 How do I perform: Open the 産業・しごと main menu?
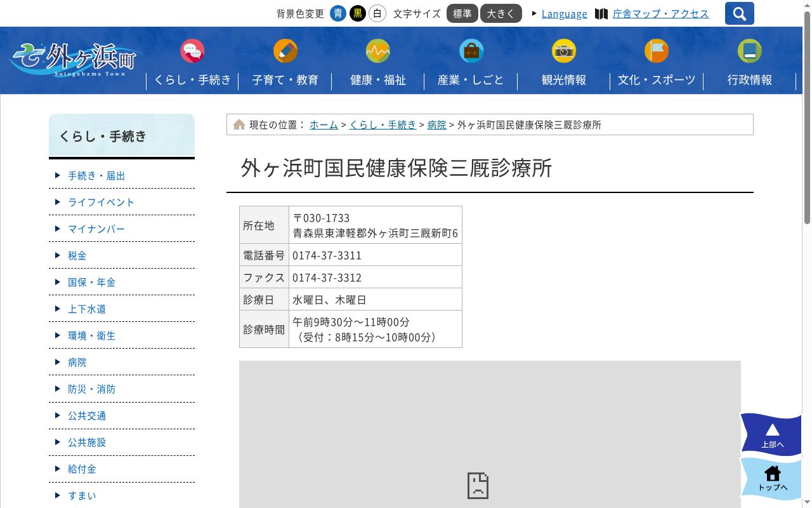pos(471,80)
